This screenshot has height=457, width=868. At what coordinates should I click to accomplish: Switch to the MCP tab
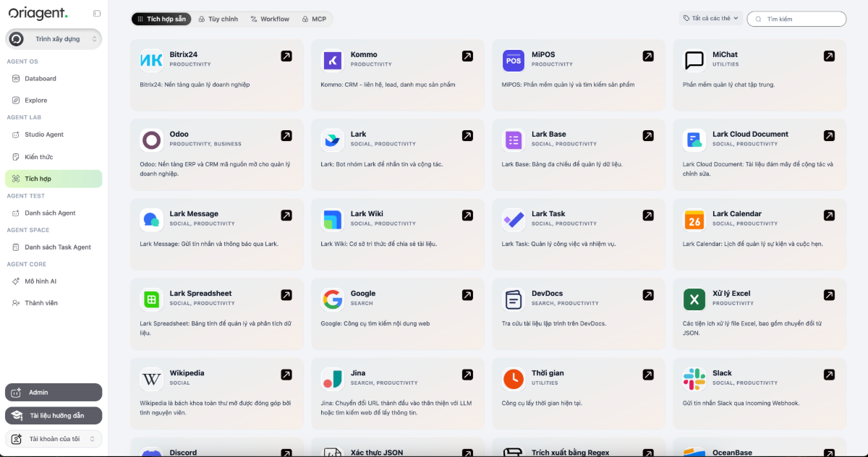point(314,19)
